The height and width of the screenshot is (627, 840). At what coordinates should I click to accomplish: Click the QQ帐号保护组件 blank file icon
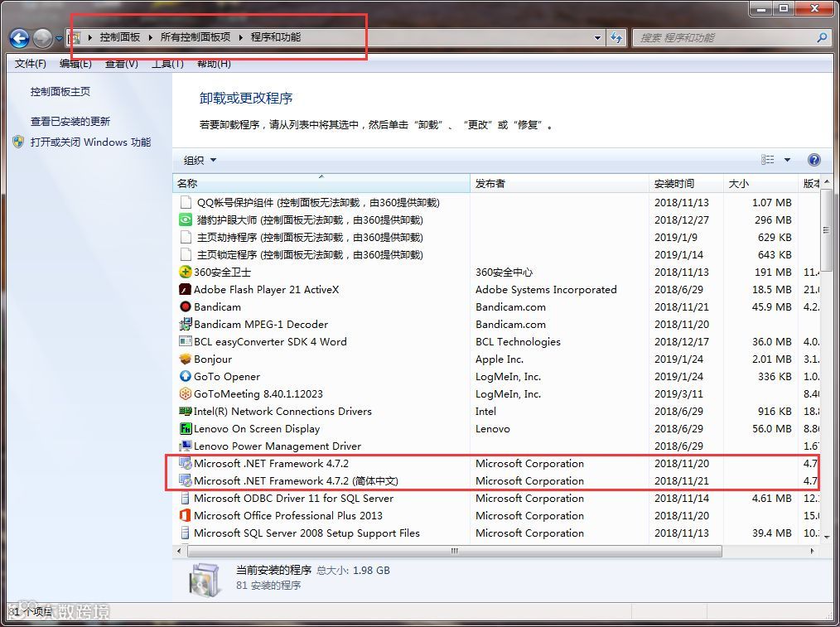186,202
